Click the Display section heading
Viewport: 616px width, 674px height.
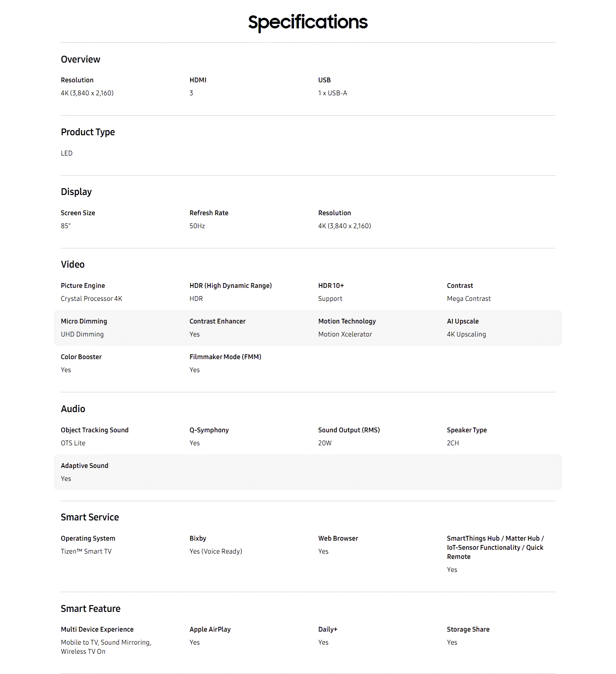point(76,192)
